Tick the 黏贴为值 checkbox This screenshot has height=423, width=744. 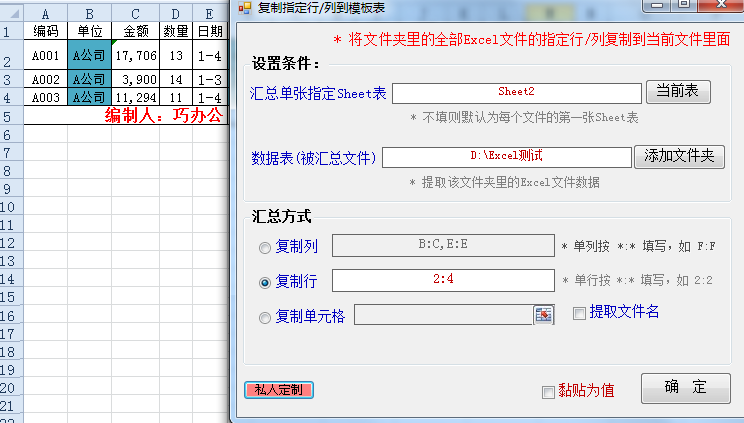coord(548,392)
